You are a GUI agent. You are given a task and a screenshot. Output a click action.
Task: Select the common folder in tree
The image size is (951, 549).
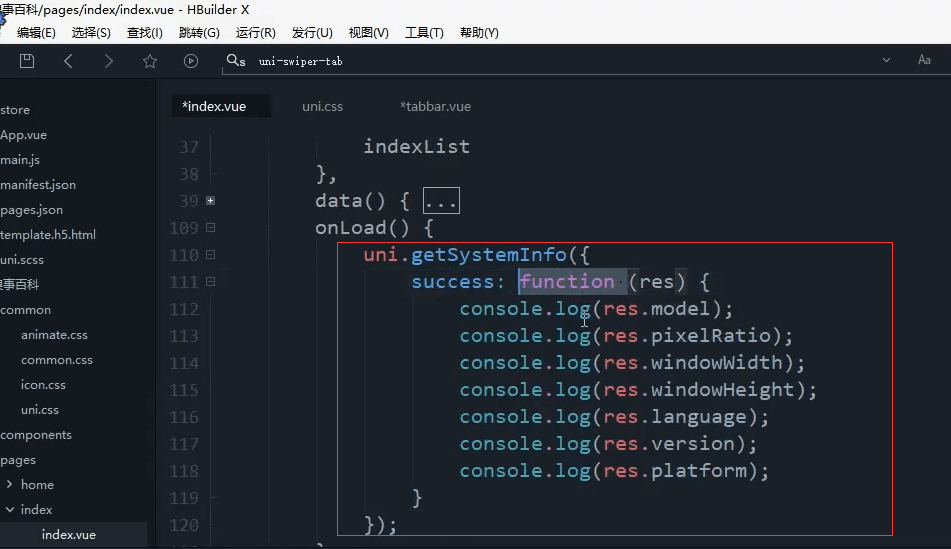coord(25,309)
